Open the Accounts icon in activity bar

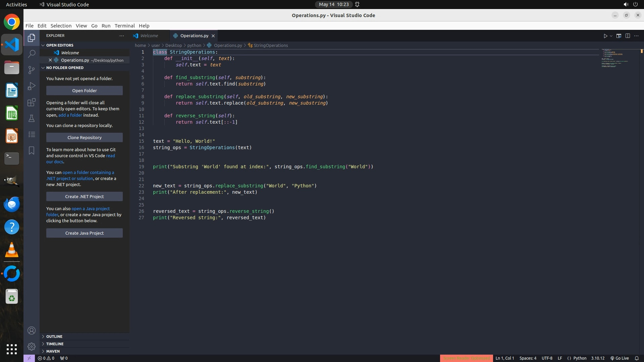[32, 330]
